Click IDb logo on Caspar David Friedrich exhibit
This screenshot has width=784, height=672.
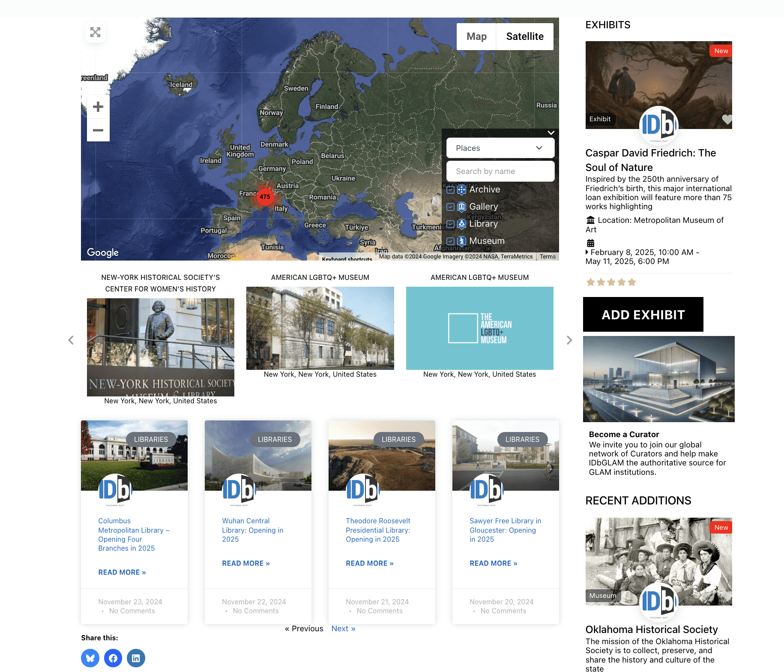[659, 125]
